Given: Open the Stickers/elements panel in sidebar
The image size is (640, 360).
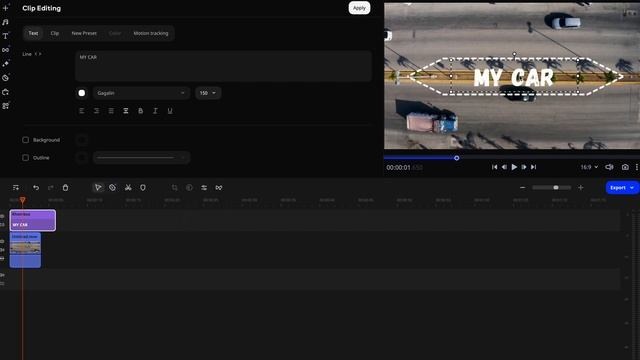Looking at the screenshot, I should (5, 78).
